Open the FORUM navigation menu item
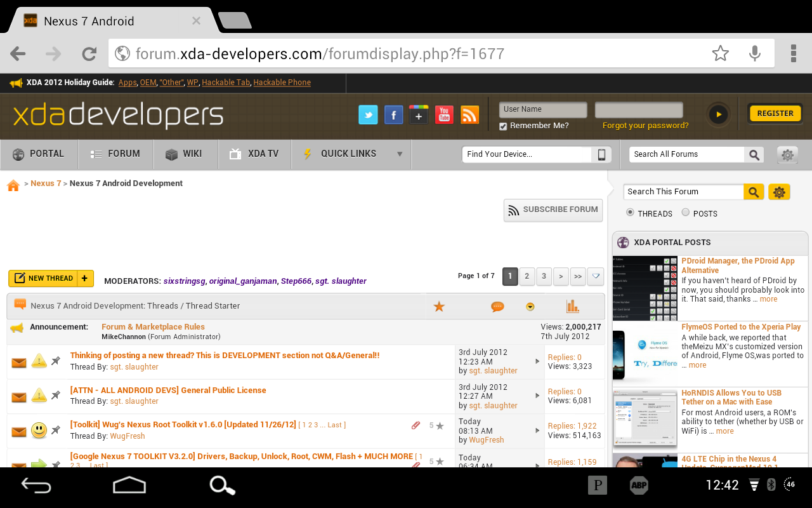 (x=115, y=154)
